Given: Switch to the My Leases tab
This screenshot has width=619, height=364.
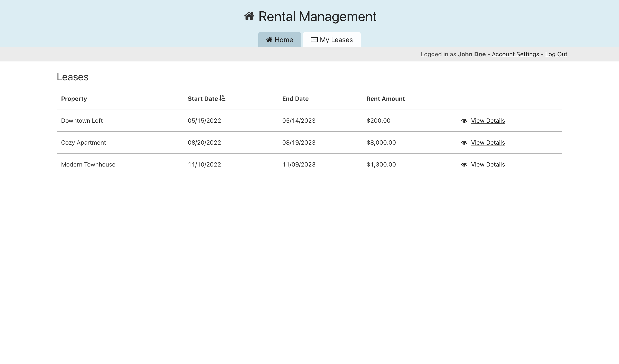Looking at the screenshot, I should (332, 40).
